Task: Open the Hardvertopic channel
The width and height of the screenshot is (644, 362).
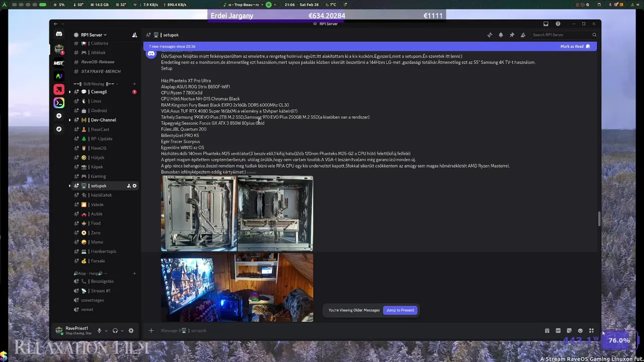Action: [x=105, y=251]
